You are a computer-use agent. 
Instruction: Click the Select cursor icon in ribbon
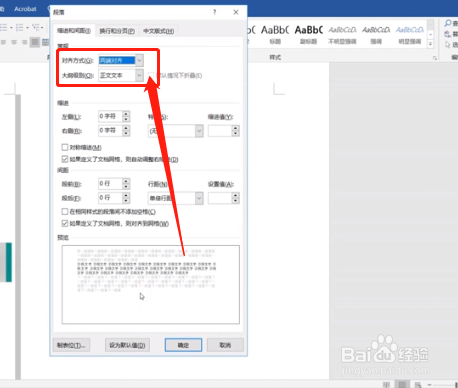pyautogui.click(x=448, y=45)
